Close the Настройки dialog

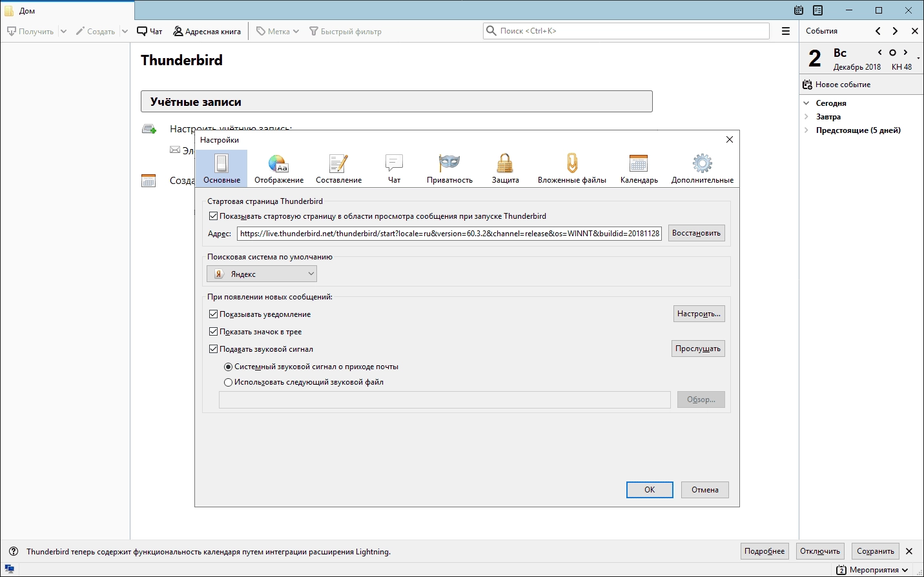(x=730, y=139)
